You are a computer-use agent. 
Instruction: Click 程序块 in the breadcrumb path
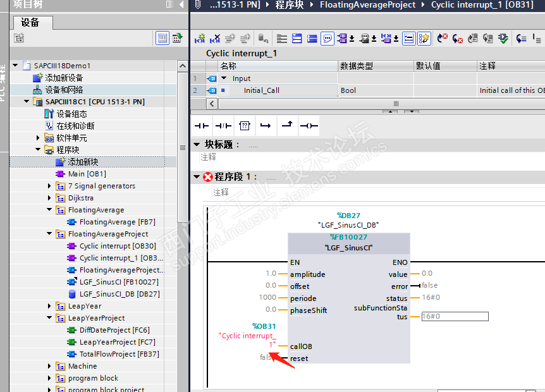pos(289,4)
